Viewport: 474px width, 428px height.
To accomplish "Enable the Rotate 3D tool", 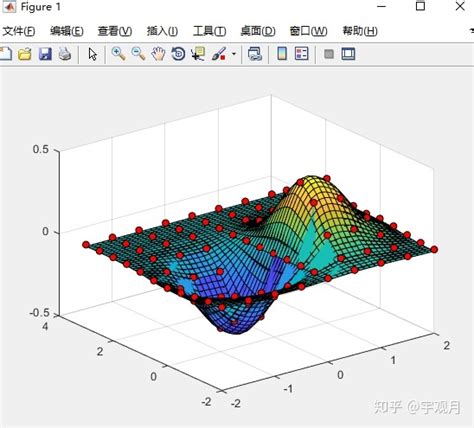I will click(x=178, y=54).
